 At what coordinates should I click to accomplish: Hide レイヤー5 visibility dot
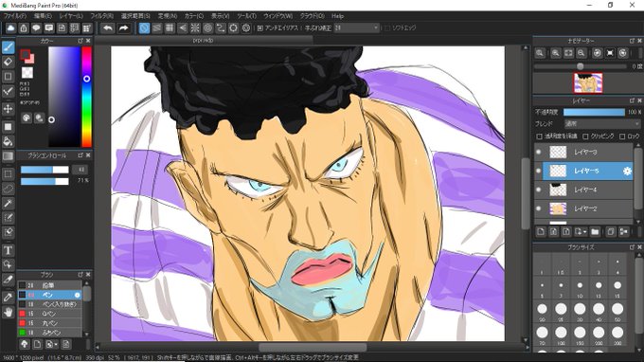tap(539, 171)
